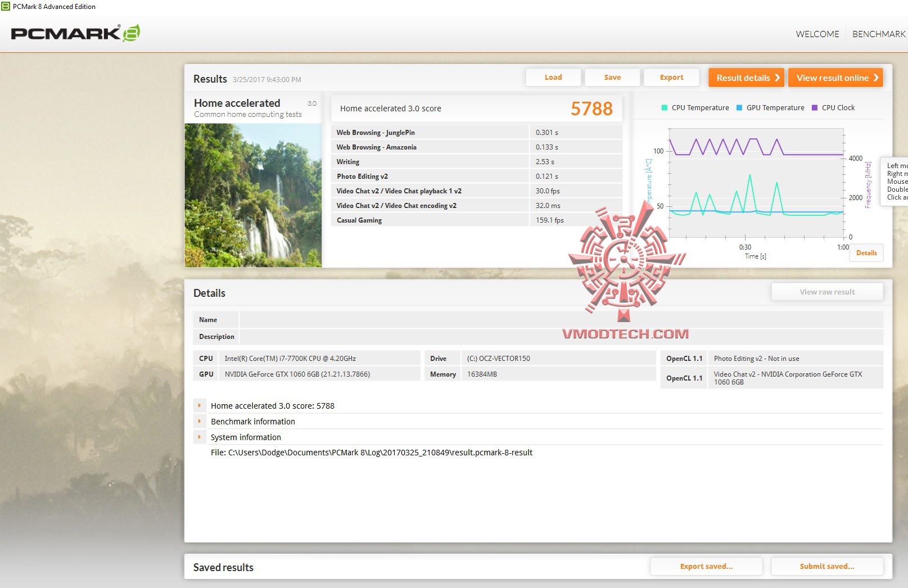Click the NVIDIA GeForce GTX 1060 GPU value

(x=297, y=374)
